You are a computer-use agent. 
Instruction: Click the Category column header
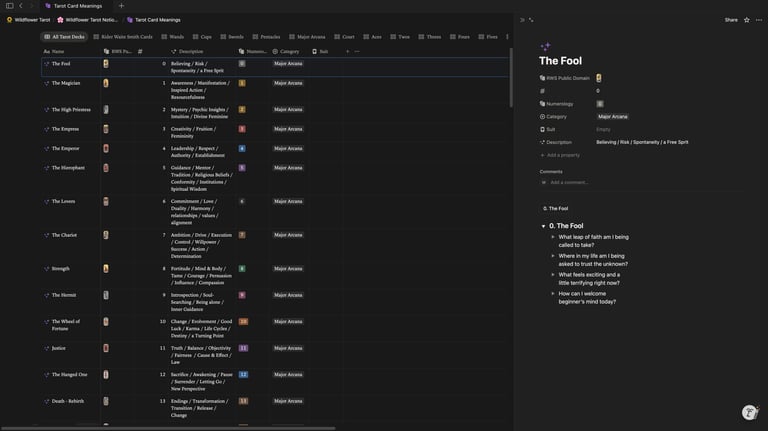click(x=286, y=51)
